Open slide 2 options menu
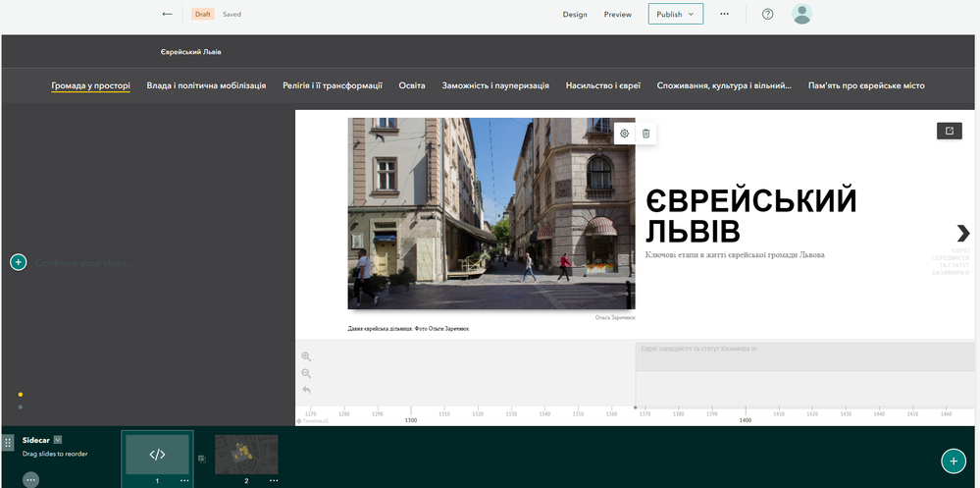Viewport: 980px width, 488px height. 273,480
